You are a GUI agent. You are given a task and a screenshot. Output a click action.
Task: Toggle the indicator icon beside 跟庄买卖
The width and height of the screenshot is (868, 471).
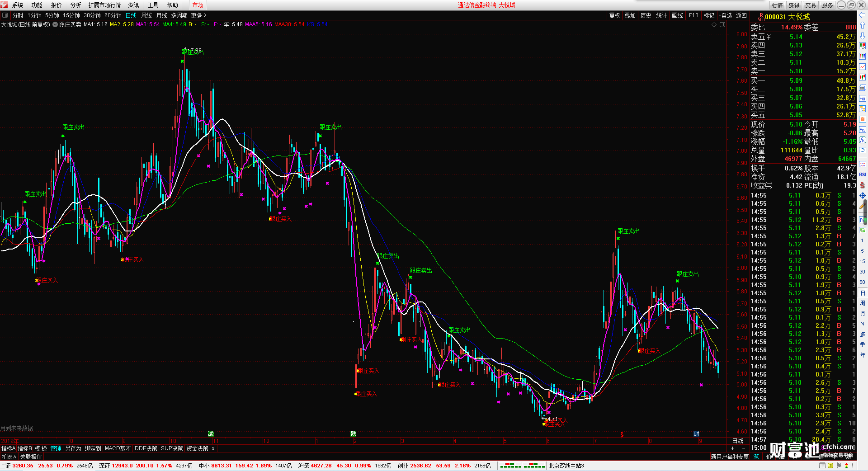[55, 24]
